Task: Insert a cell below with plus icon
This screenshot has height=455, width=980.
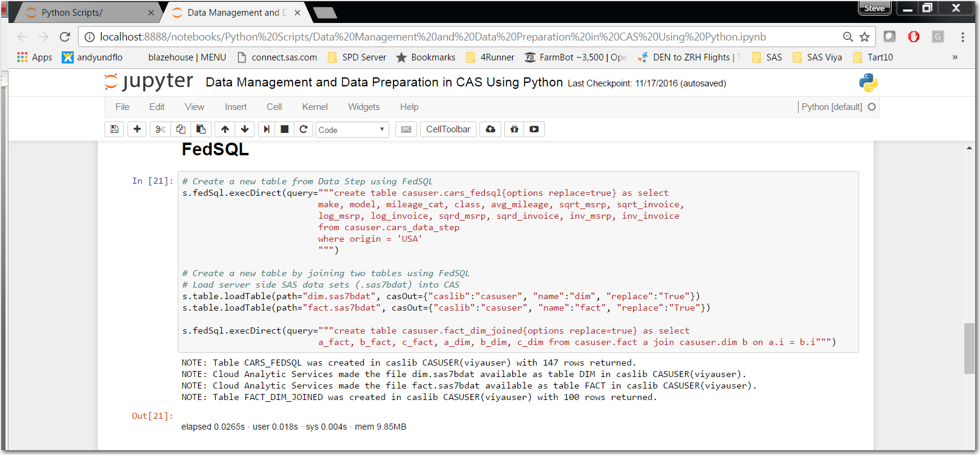Action: (x=137, y=129)
